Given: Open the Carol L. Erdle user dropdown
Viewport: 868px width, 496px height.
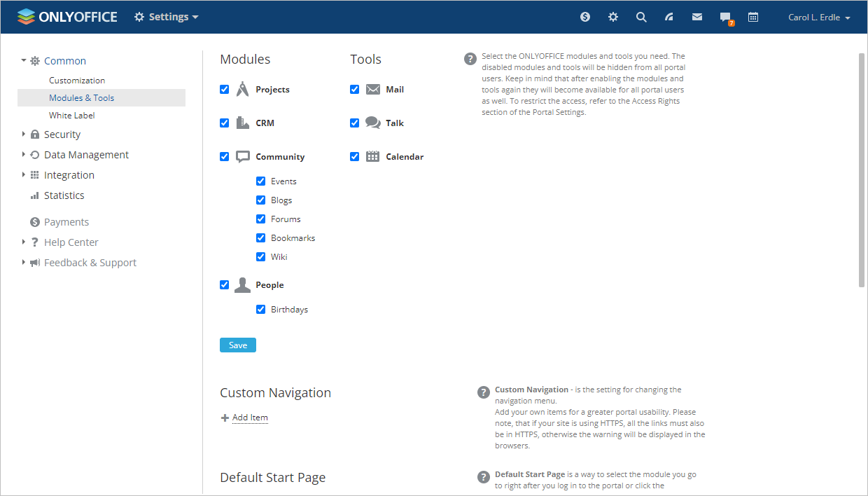Looking at the screenshot, I should point(819,18).
